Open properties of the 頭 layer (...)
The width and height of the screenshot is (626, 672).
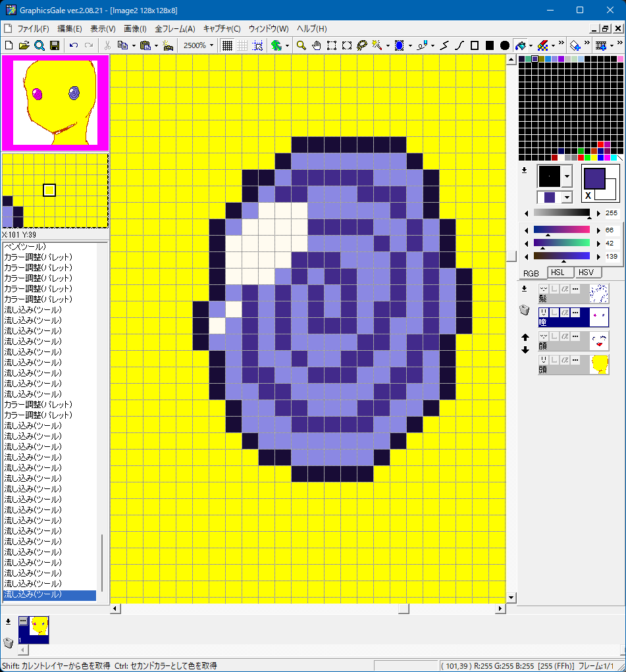point(575,360)
